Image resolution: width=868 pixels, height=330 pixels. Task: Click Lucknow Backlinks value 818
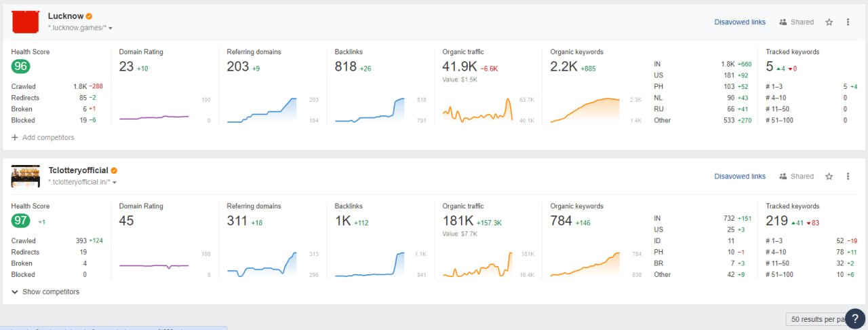tap(346, 67)
